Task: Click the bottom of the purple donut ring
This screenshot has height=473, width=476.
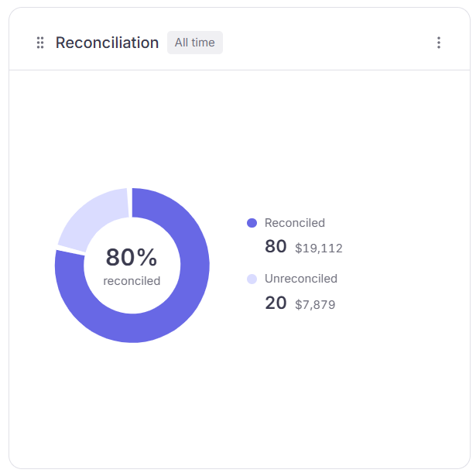Action: (132, 328)
